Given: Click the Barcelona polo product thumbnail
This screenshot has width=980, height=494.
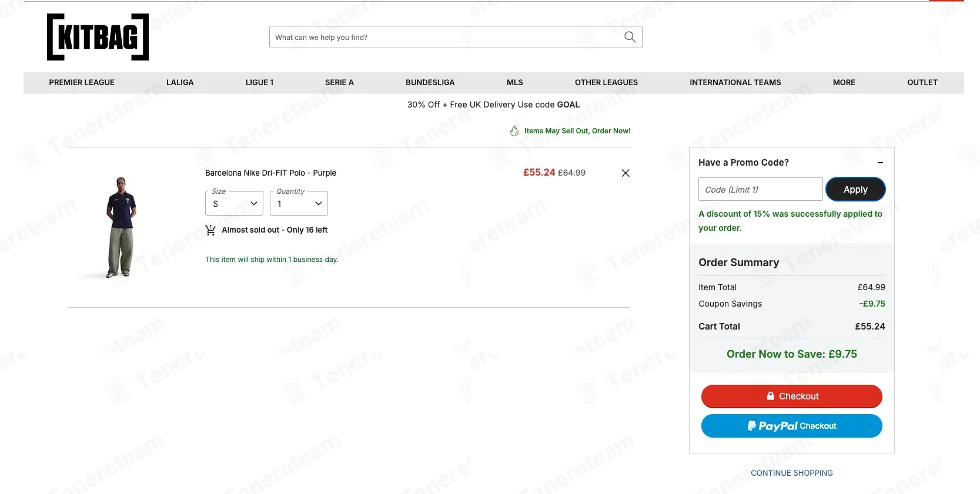Looking at the screenshot, I should point(121,227).
